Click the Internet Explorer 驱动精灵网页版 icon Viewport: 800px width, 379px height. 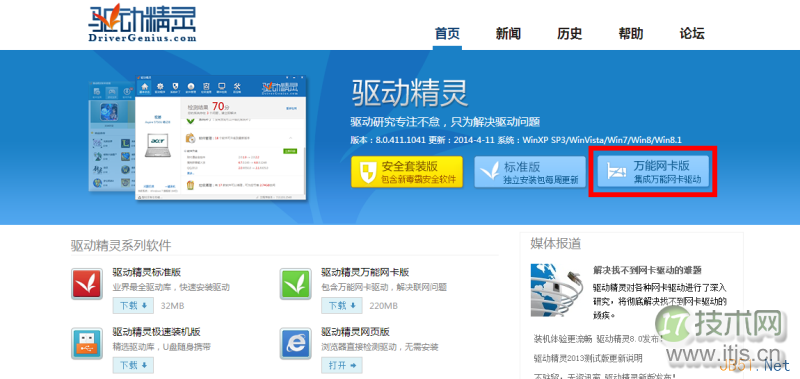tap(295, 343)
